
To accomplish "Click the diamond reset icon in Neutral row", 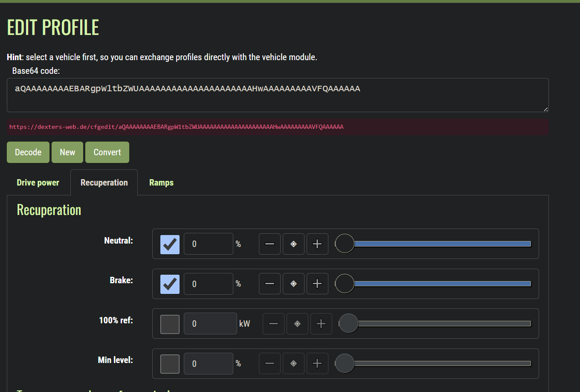I will click(x=293, y=244).
